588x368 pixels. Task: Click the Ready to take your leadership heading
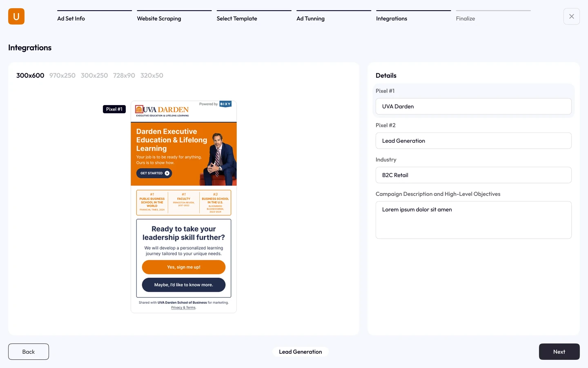pyautogui.click(x=184, y=233)
